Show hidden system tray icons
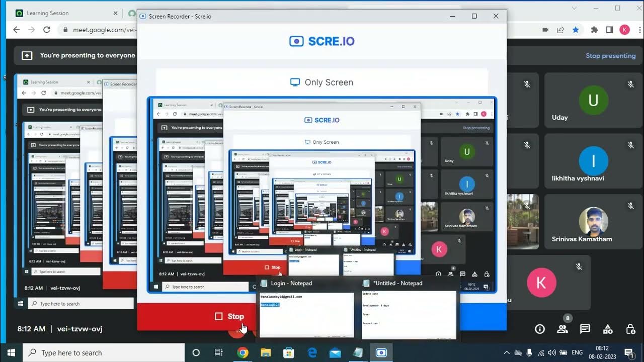Image resolution: width=644 pixels, height=362 pixels. 507,352
